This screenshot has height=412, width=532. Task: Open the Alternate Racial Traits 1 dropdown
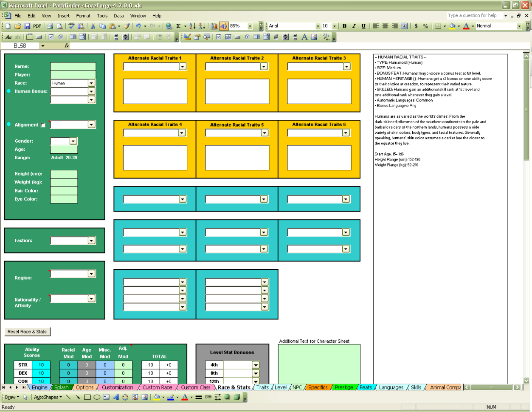(x=183, y=66)
